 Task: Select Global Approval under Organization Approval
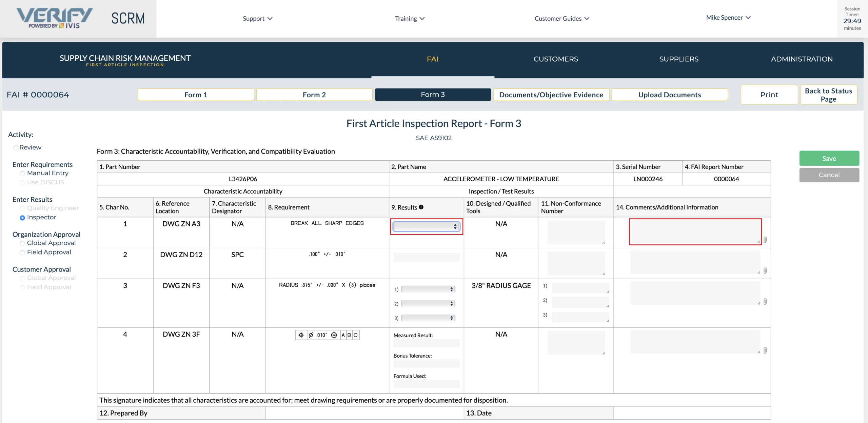22,243
